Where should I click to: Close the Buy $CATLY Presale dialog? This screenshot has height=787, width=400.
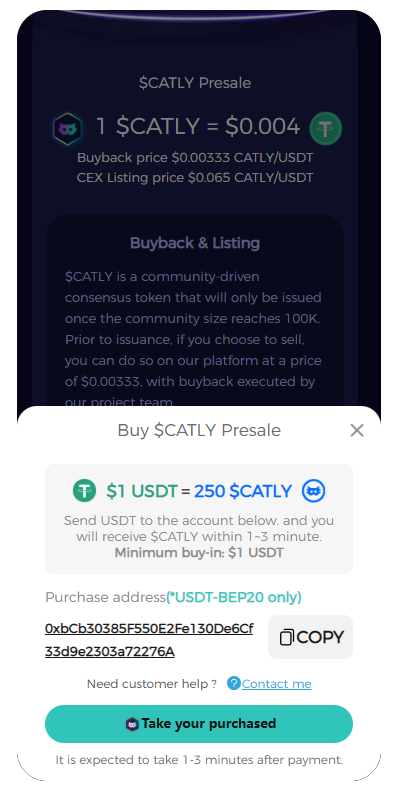[x=357, y=430]
